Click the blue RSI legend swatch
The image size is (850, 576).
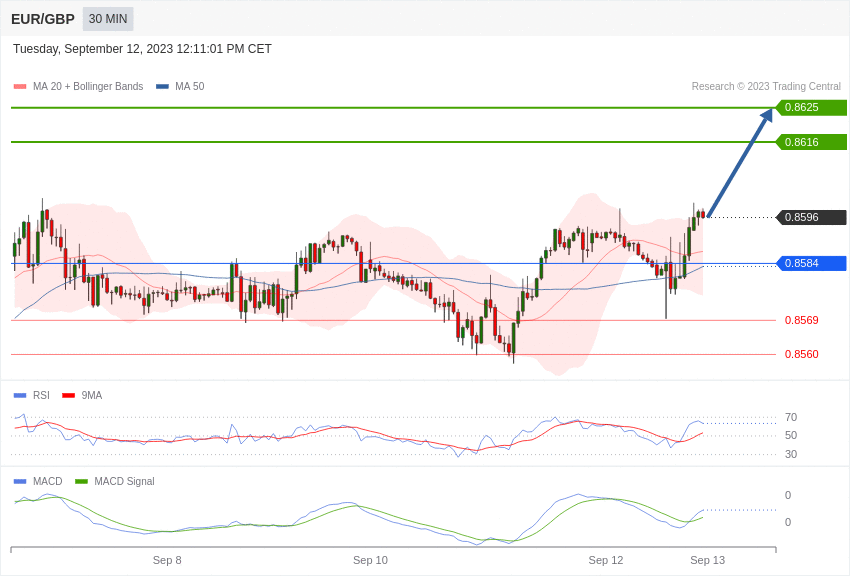tap(20, 396)
